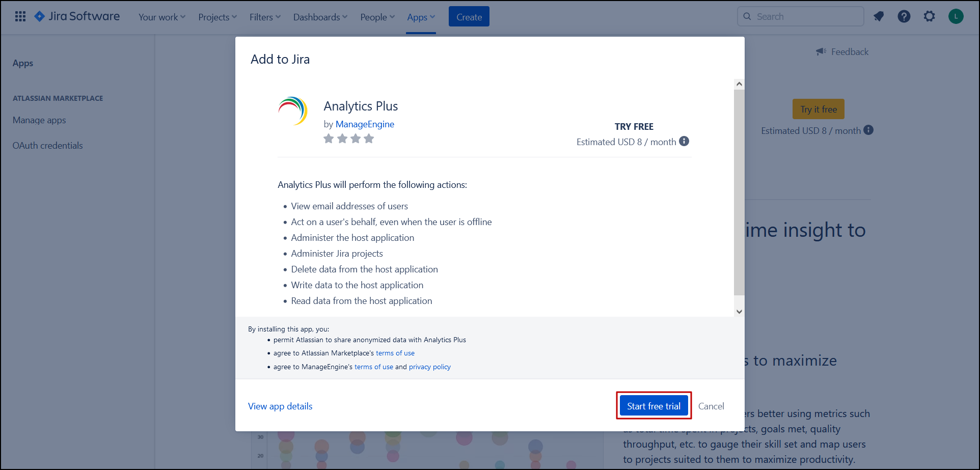The width and height of the screenshot is (980, 470).
Task: Open the People menu
Action: click(x=377, y=17)
